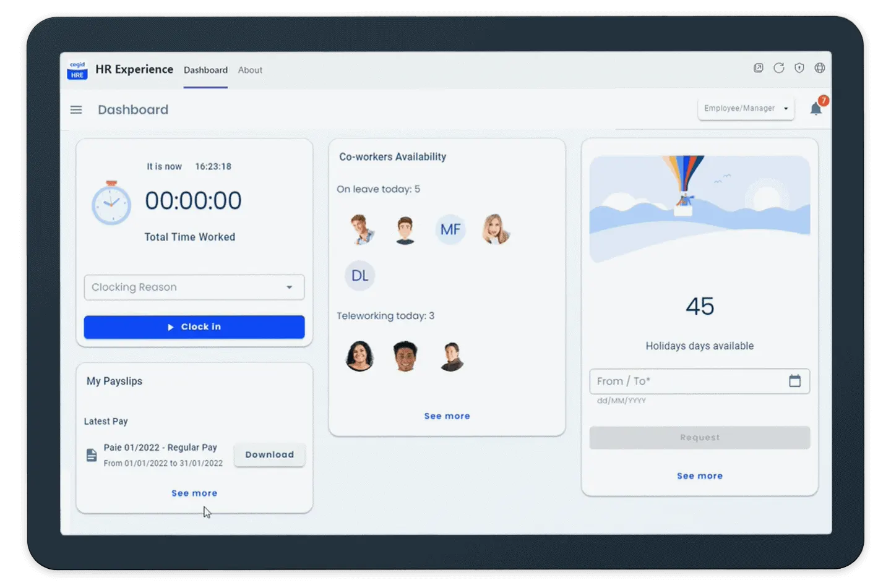Screen dimensions: 891x588
Task: Click the open-in-new-window icon
Action: tap(758, 69)
